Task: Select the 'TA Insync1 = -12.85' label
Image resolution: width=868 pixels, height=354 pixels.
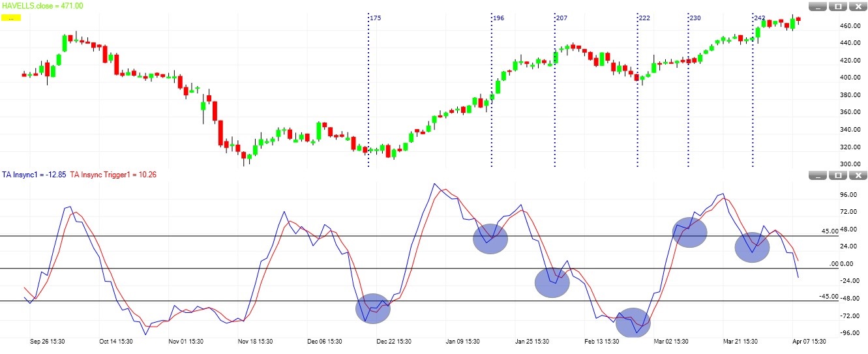Action: click(x=33, y=175)
